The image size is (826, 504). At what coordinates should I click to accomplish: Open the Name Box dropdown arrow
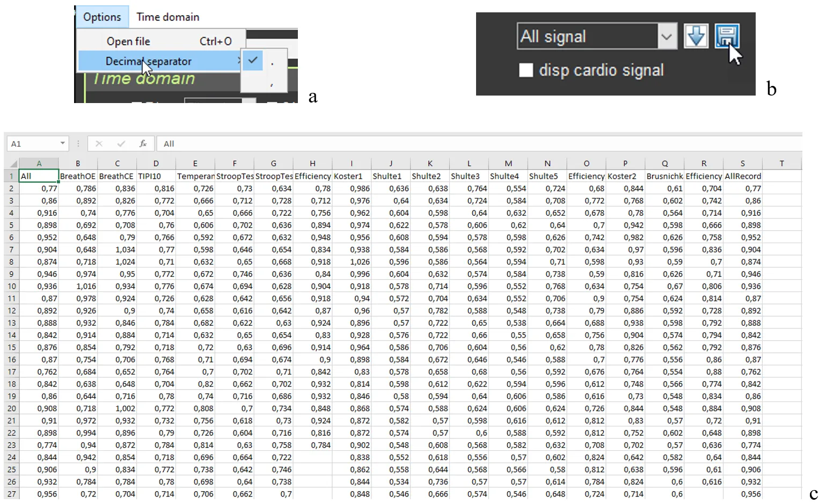62,143
